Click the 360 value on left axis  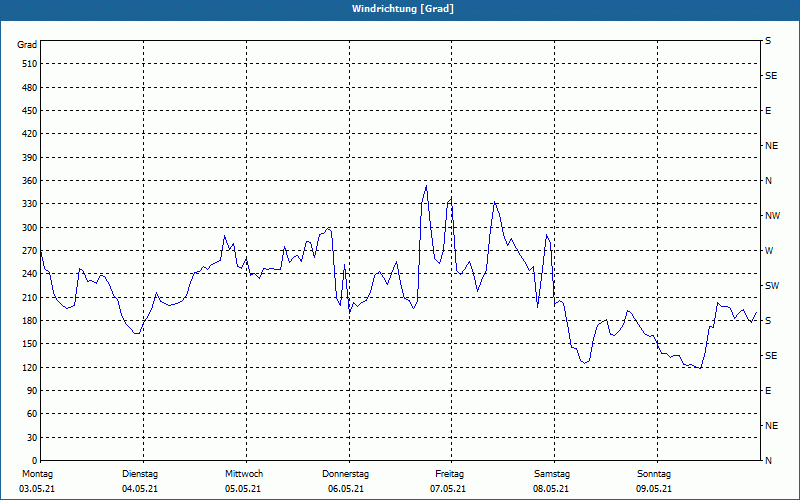click(30, 181)
